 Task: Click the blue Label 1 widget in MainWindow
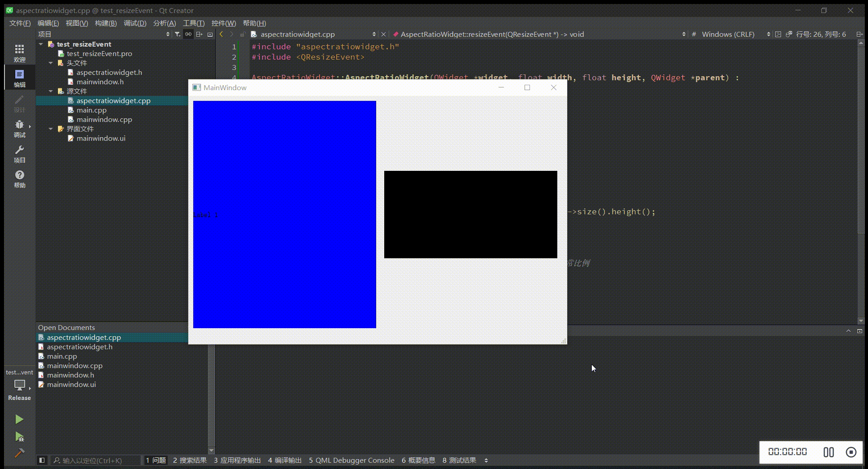(x=284, y=214)
